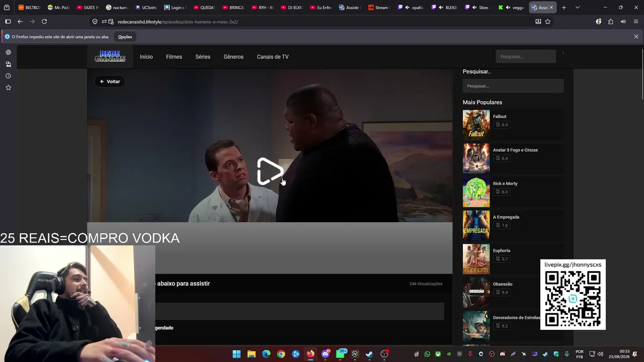The height and width of the screenshot is (362, 644).
Task: Click the browser forward arrow
Action: tap(32, 22)
